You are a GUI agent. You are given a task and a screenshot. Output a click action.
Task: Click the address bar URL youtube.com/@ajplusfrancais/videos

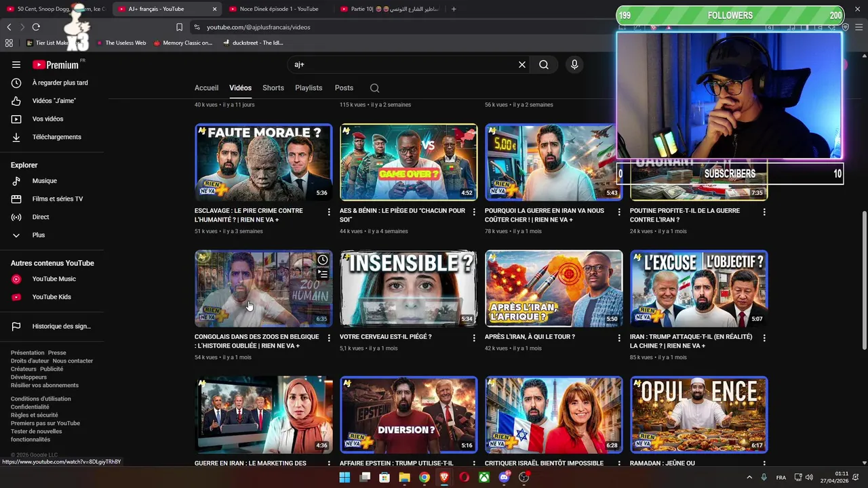pos(258,27)
